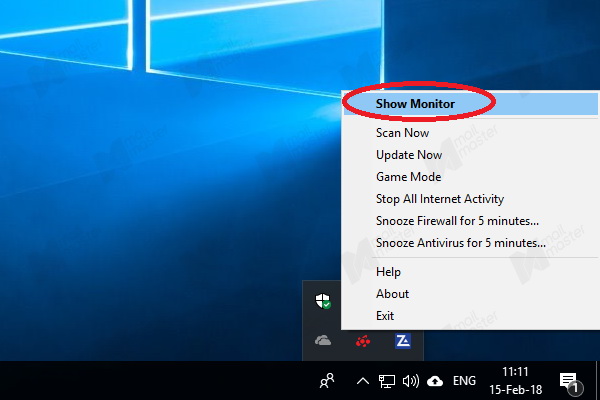Select Stop All Internet Activity
Image resolution: width=600 pixels, height=400 pixels.
tap(471, 199)
